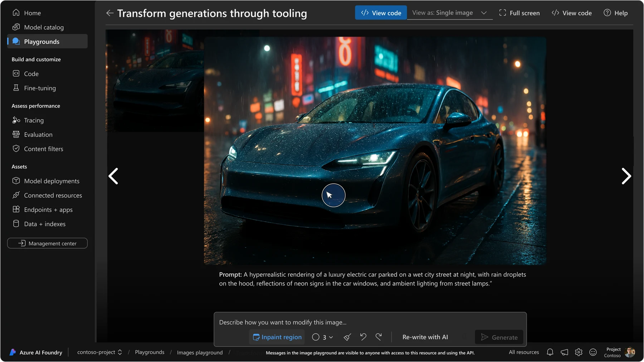Open Tracing under Assess performance
The width and height of the screenshot is (644, 362).
47,120
